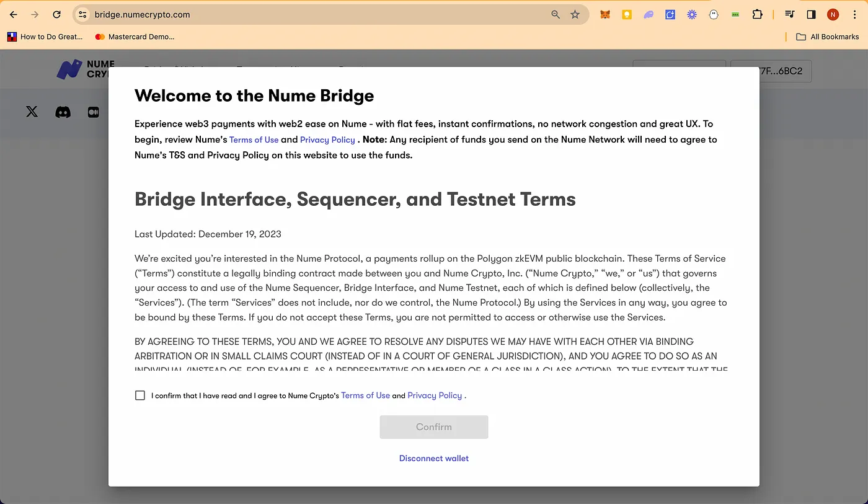Image resolution: width=868 pixels, height=504 pixels.
Task: Open the yellow lightbulb Keep extension
Action: tap(627, 14)
